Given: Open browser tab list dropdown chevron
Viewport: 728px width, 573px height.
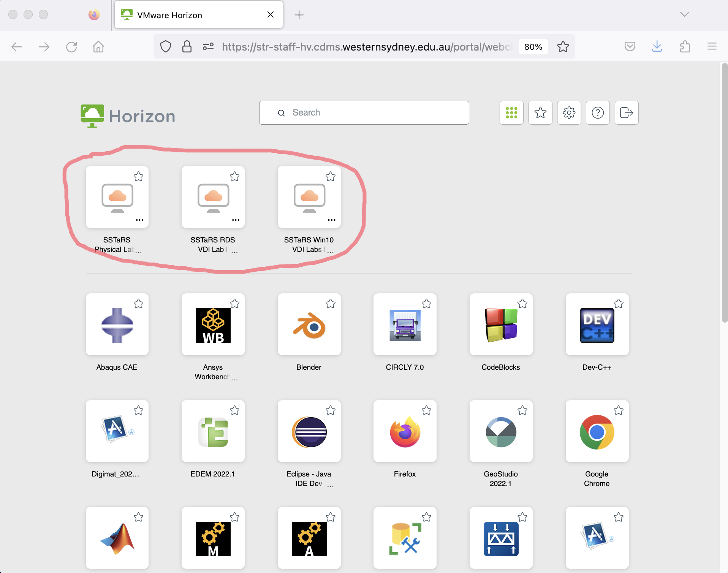Looking at the screenshot, I should click(685, 14).
